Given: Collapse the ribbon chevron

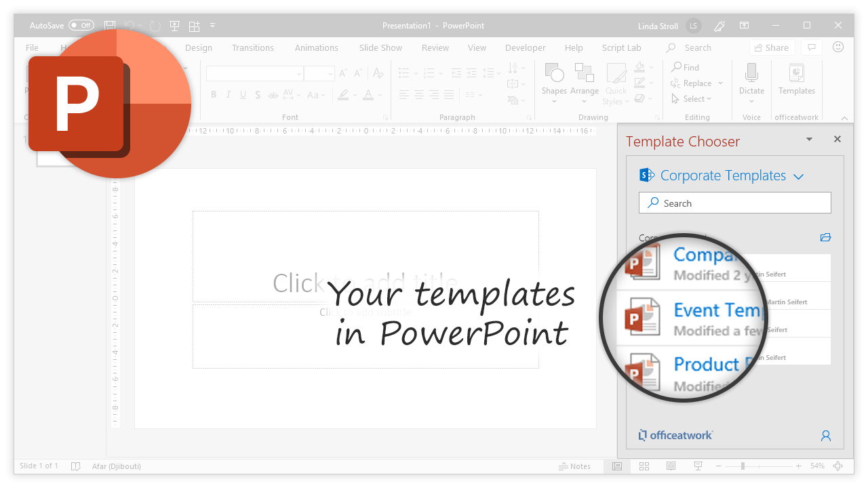Looking at the screenshot, I should (844, 117).
